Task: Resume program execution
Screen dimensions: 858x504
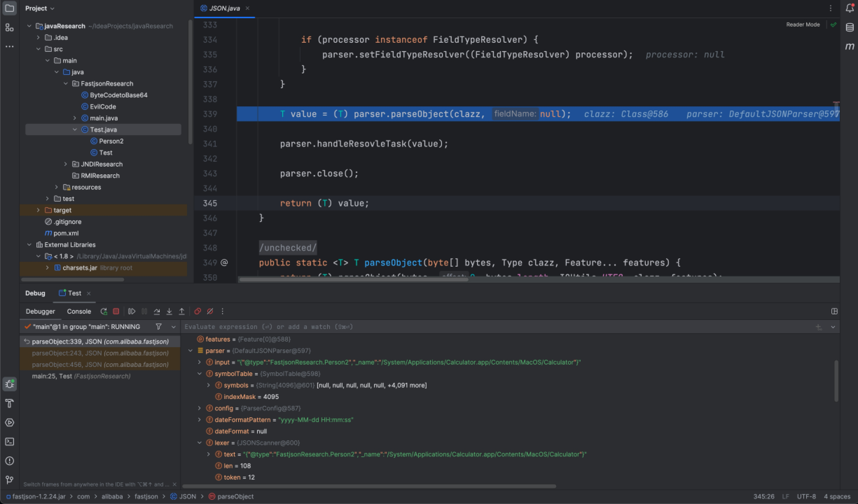Action: click(x=132, y=311)
